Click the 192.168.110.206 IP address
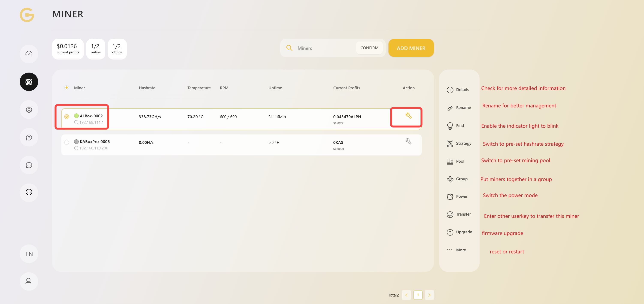Viewport: 644px width, 304px height. (x=93, y=148)
